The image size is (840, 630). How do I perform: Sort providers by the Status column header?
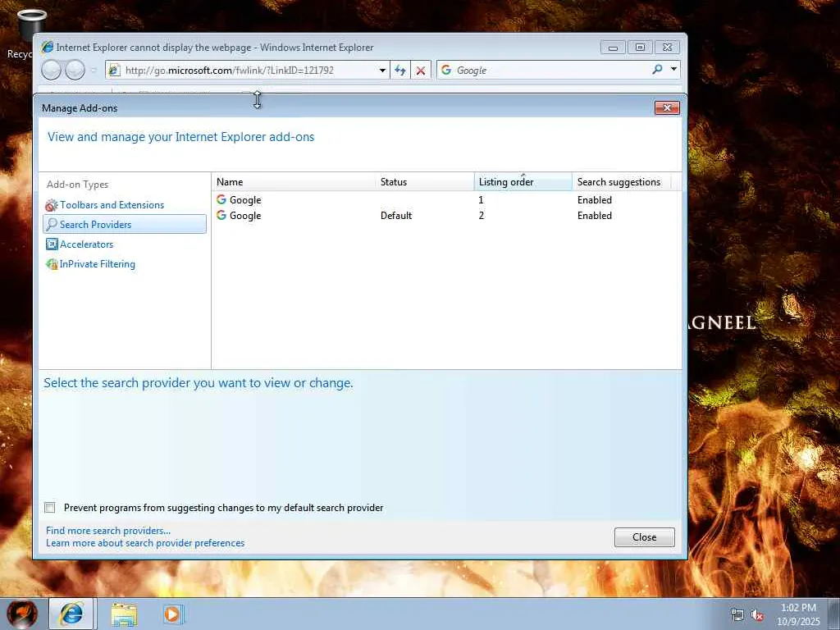[426, 181]
